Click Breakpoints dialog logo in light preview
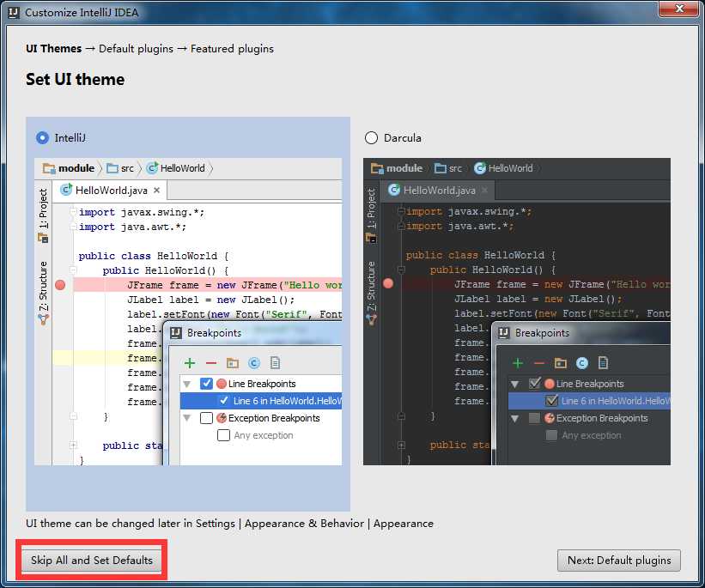705x588 pixels. coord(176,333)
